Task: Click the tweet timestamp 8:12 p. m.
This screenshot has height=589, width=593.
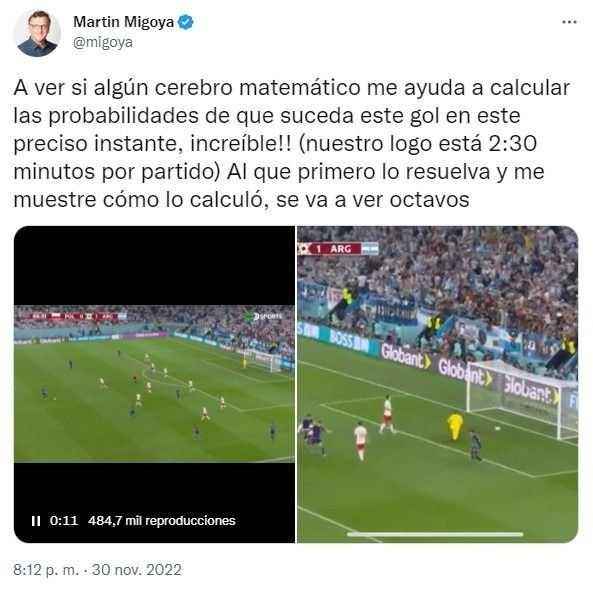Action: (x=46, y=570)
